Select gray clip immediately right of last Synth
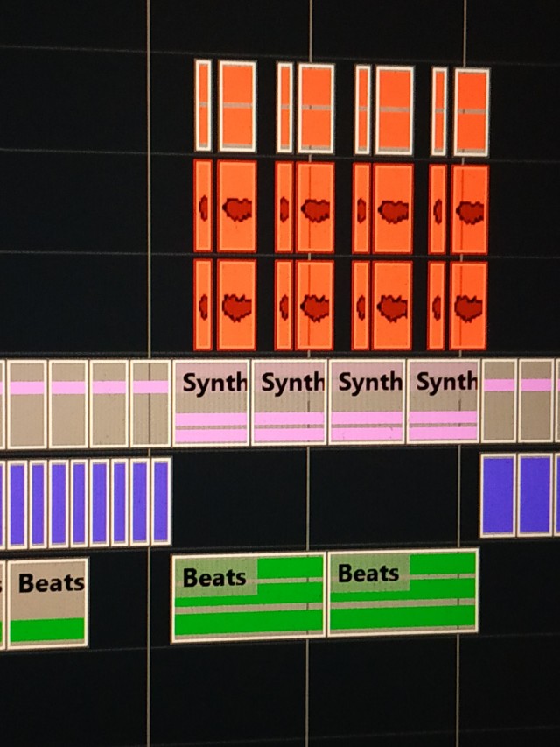Image resolution: width=560 pixels, height=747 pixels. [499, 400]
